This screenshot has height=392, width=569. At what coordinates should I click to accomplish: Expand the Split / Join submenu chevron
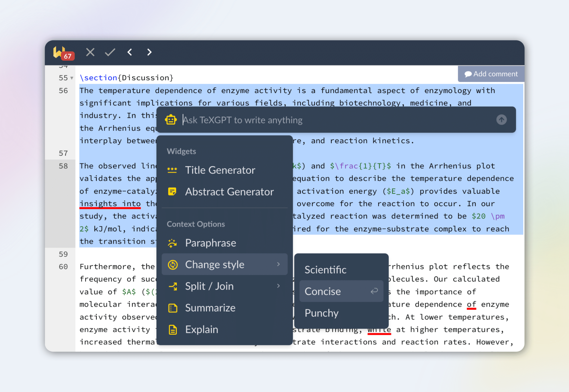278,286
